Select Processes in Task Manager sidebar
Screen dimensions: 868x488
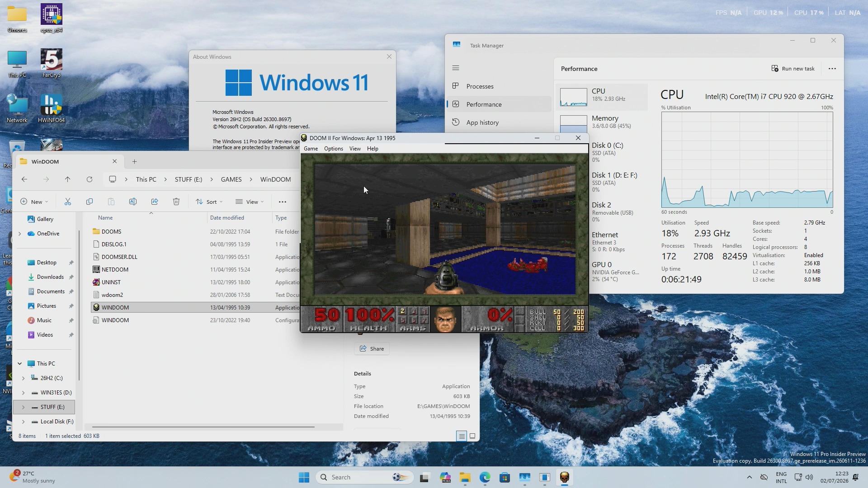coord(499,86)
